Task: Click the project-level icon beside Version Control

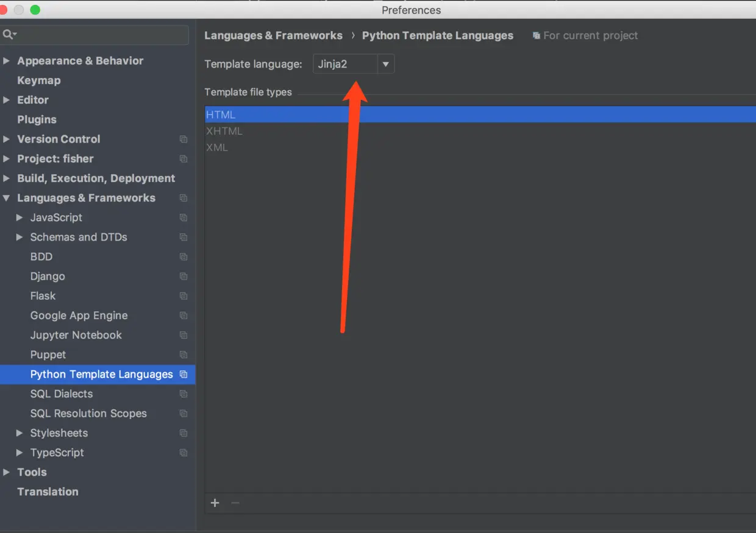Action: (x=183, y=139)
